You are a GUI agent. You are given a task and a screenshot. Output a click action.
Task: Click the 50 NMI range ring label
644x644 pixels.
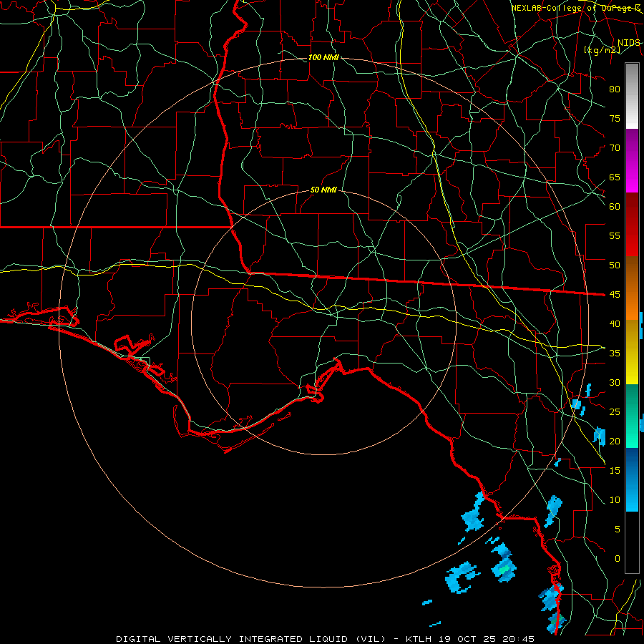pyautogui.click(x=323, y=190)
